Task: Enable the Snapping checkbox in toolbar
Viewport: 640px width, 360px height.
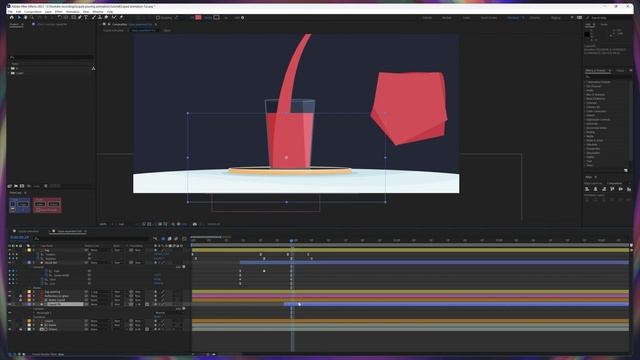Action: pos(158,18)
